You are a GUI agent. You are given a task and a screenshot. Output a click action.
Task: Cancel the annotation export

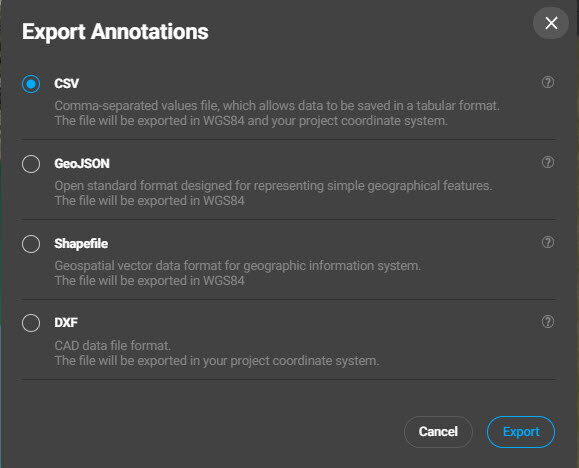click(x=438, y=432)
